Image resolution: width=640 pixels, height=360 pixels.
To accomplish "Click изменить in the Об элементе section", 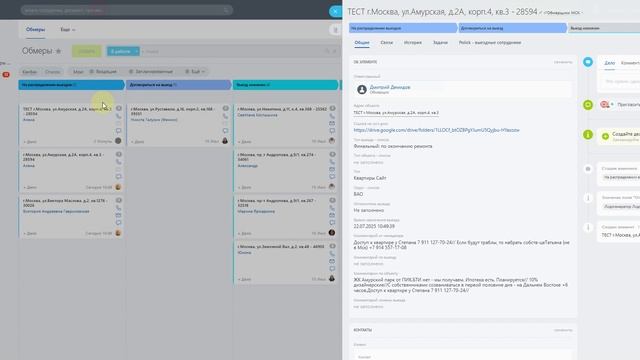I will tap(563, 62).
